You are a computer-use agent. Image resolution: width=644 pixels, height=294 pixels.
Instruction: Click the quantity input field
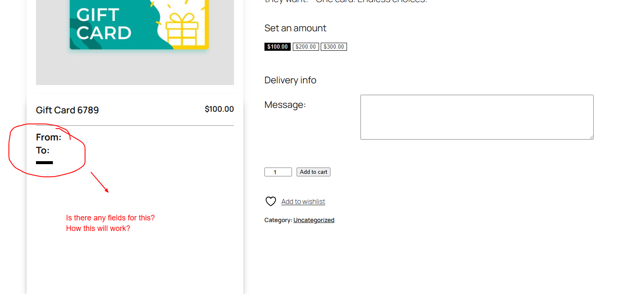278,172
